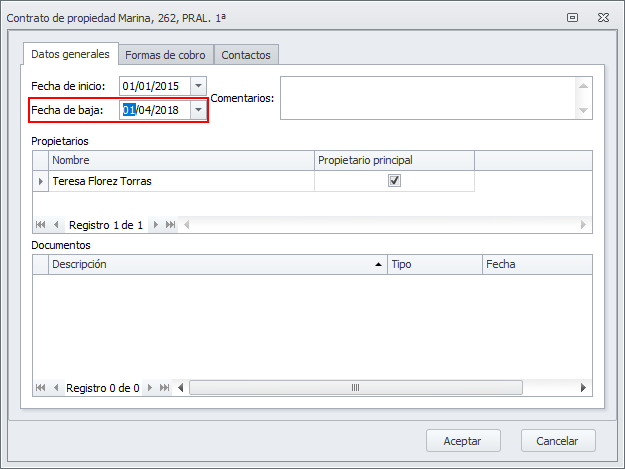Go to last record in Propietarios navigator

[170, 225]
